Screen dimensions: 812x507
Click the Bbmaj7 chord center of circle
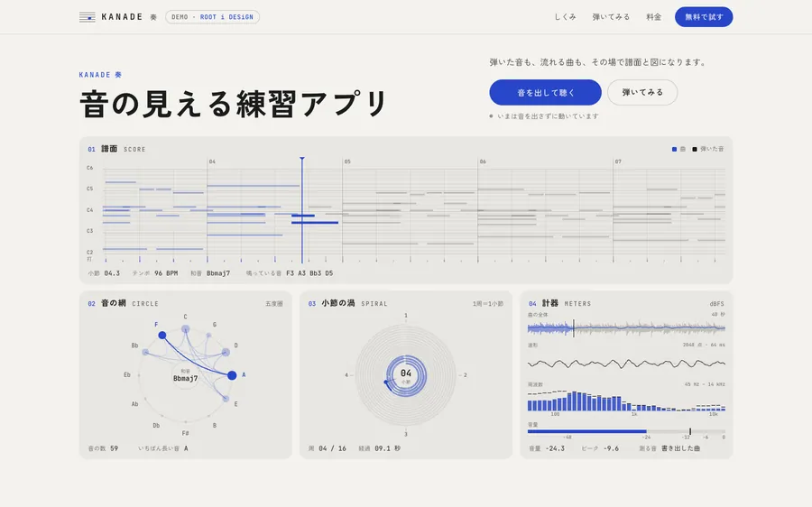[185, 375]
